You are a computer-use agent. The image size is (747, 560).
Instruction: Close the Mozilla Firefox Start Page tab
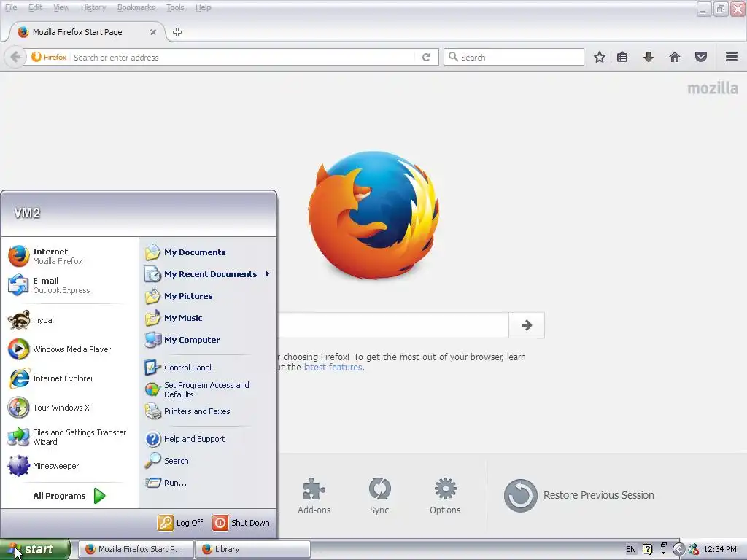153,32
